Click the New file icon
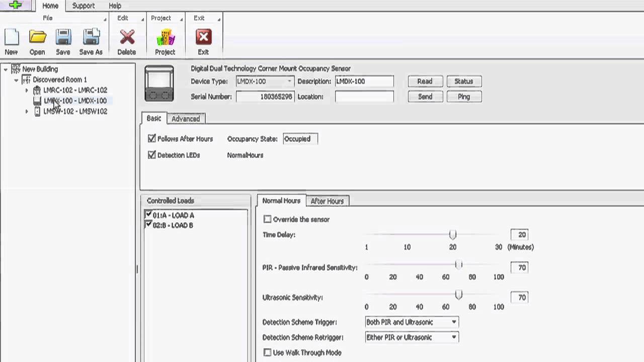644x362 pixels. pyautogui.click(x=11, y=37)
